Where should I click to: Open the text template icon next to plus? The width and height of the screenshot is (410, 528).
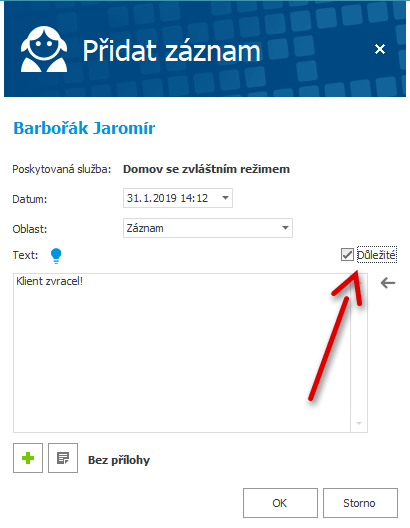63,458
